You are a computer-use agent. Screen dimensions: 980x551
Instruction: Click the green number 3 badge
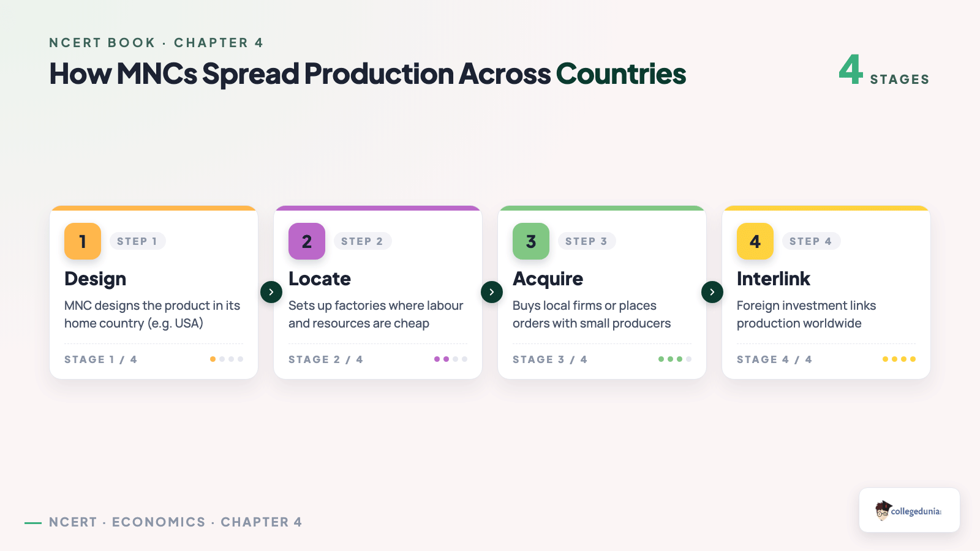click(x=531, y=241)
